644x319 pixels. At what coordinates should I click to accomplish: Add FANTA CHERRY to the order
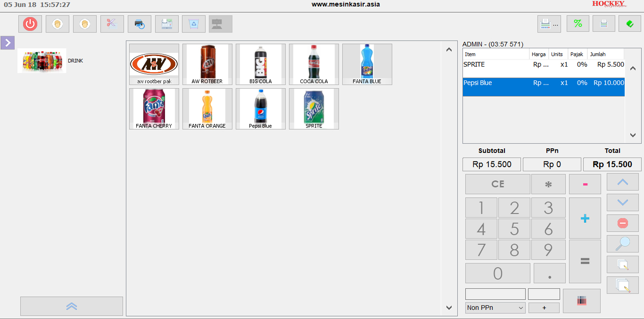154,109
